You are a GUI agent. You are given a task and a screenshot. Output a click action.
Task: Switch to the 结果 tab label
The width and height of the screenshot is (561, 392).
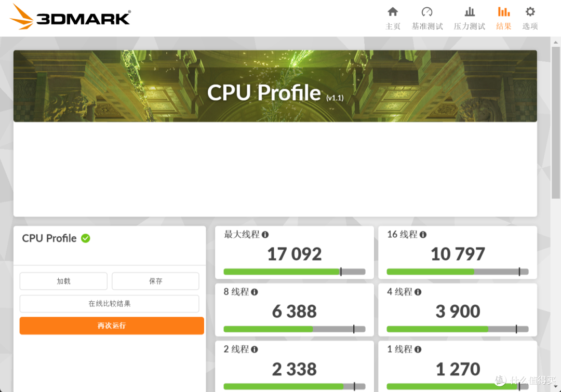[504, 26]
